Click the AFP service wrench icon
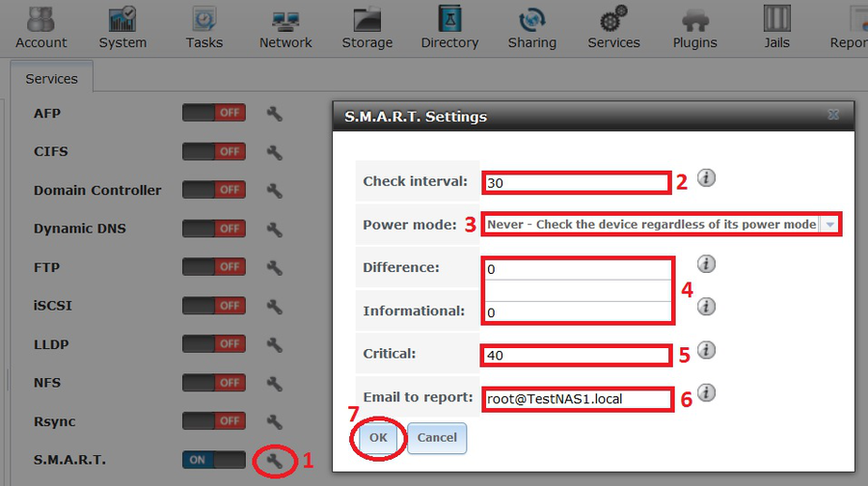 pos(275,114)
